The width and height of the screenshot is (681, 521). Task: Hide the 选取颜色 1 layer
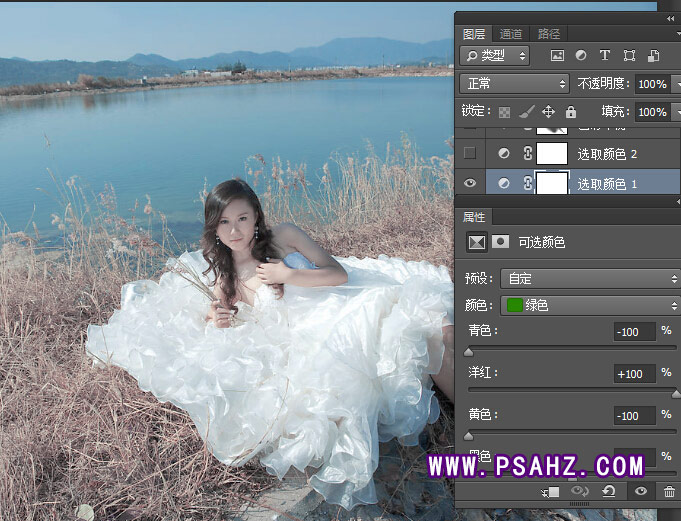point(470,183)
